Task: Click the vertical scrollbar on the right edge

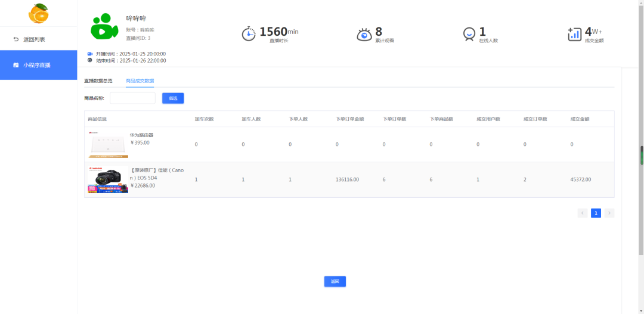Action: click(642, 155)
